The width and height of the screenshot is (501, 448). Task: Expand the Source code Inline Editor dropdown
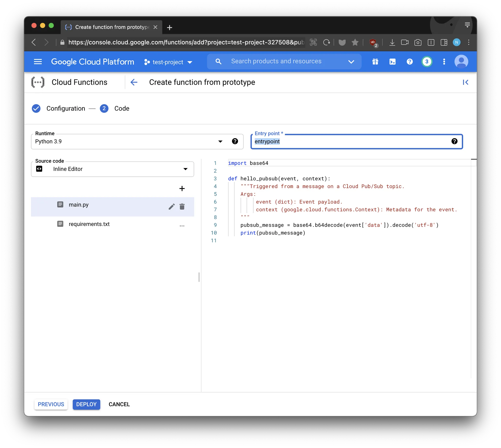pyautogui.click(x=113, y=169)
